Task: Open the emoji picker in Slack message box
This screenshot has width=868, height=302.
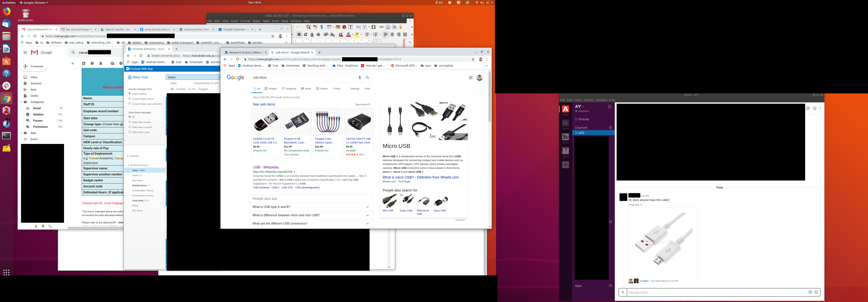Action: pos(816,292)
